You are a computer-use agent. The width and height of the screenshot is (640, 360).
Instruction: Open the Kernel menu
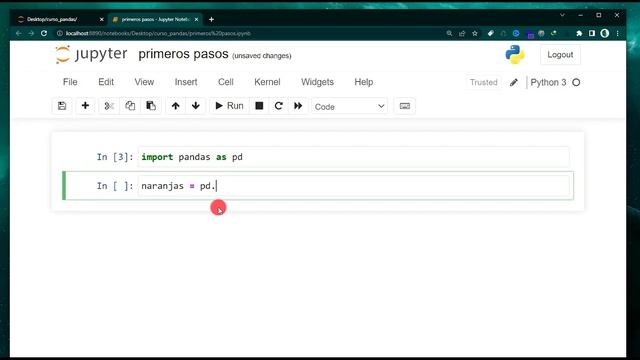pyautogui.click(x=267, y=82)
